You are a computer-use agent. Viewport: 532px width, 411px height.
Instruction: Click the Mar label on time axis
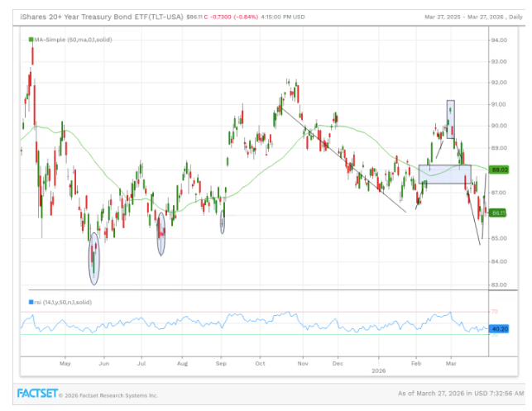[451, 364]
